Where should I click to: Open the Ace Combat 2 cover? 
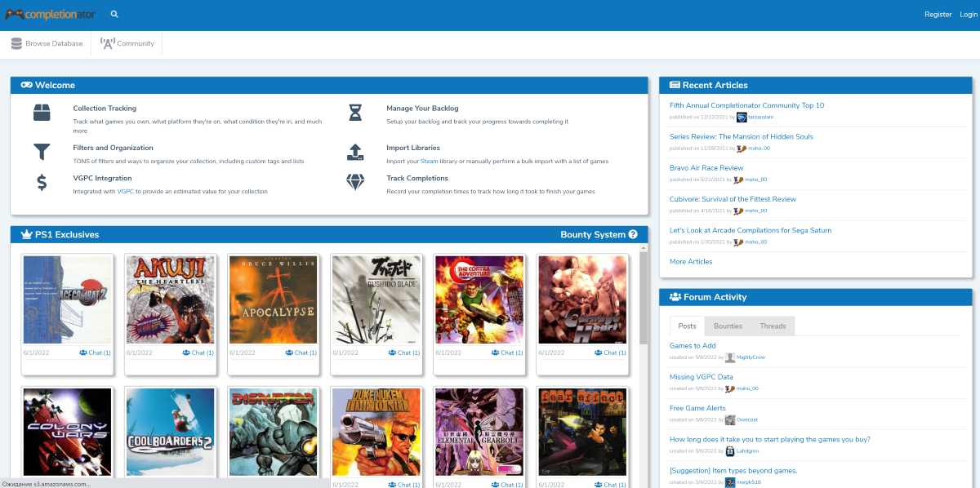point(68,299)
